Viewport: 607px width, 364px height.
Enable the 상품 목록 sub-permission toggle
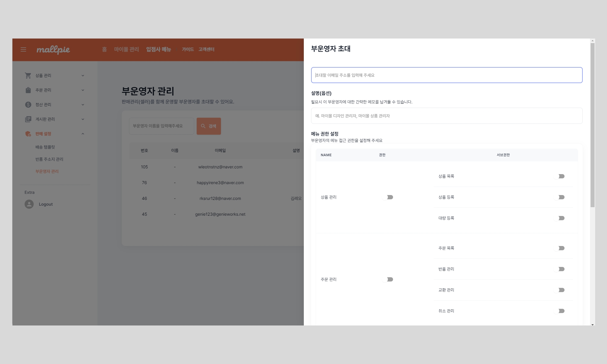coord(559,176)
